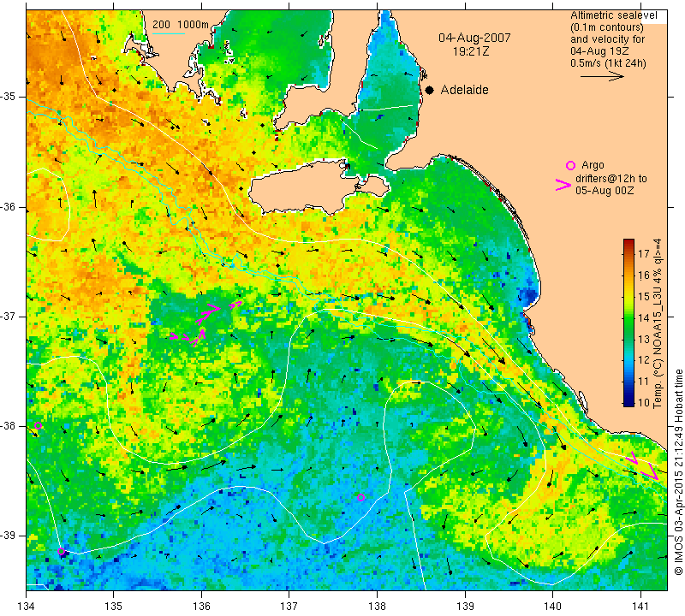Screen dimensions: 685x616
Task: Click the -39 latitude axis label
Action: (9, 536)
